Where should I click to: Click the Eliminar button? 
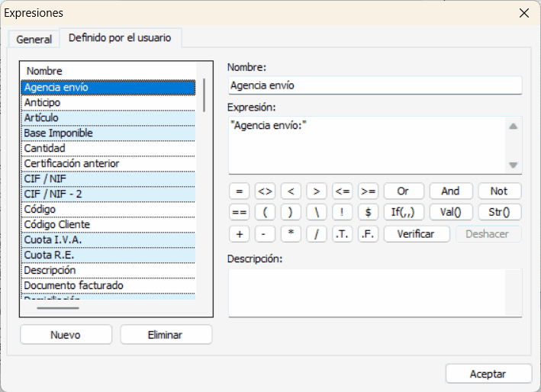166,335
